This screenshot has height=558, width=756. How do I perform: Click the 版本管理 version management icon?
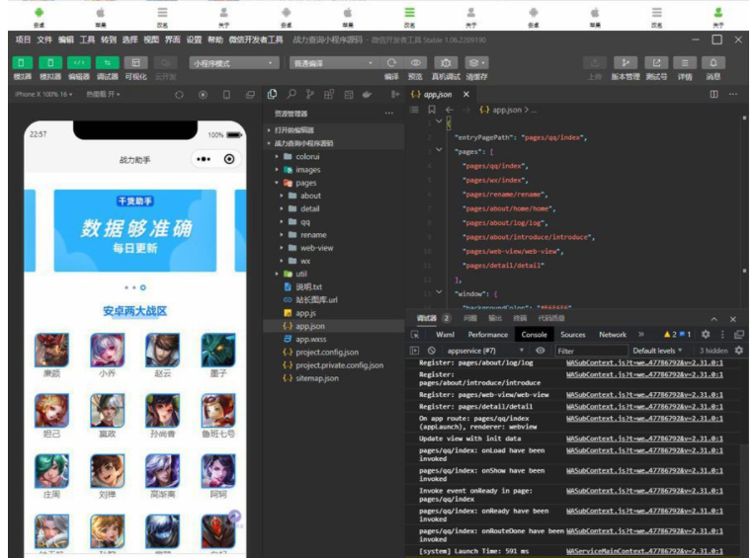point(625,63)
